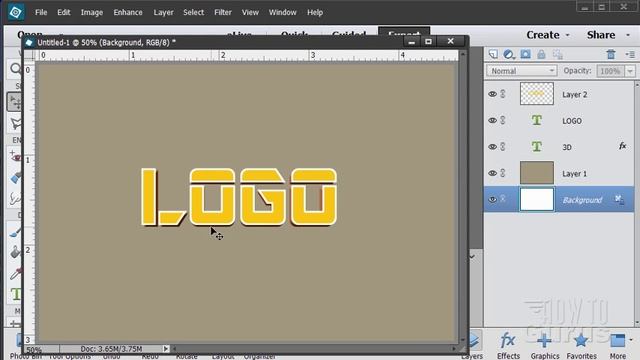Click the Opacity 100% value field
This screenshot has height=360, width=640.
coord(610,71)
